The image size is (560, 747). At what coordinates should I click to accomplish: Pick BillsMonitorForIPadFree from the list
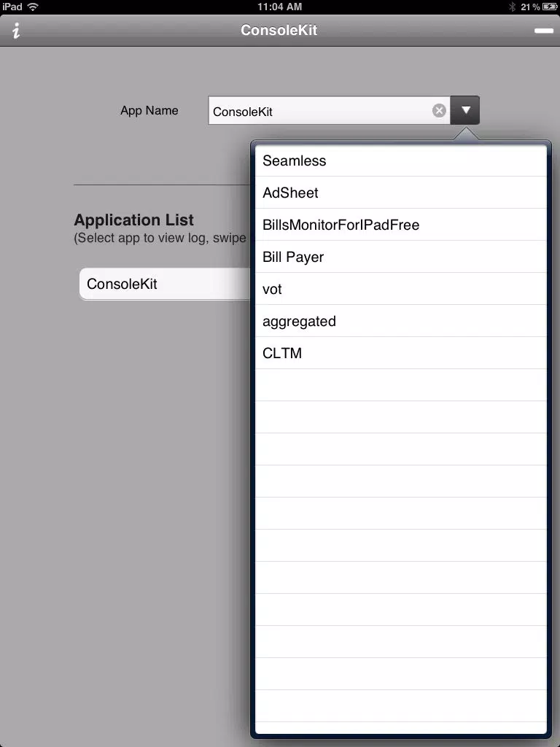(400, 225)
